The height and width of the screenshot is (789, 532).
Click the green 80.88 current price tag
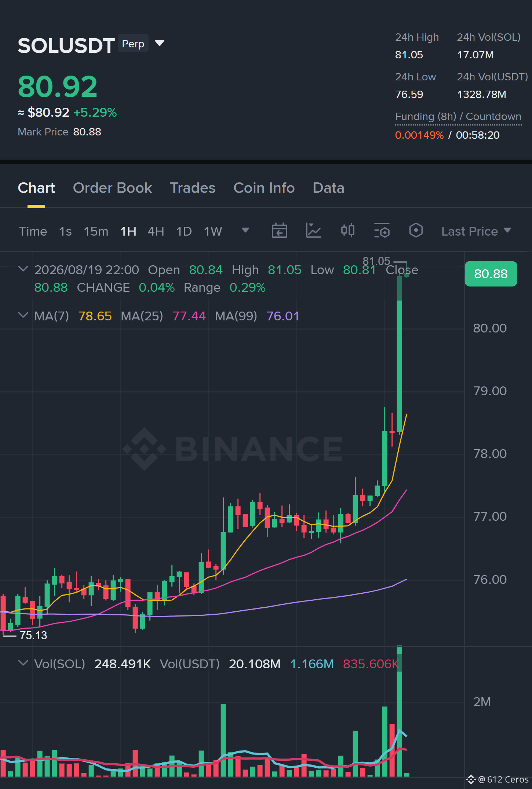[x=491, y=274]
